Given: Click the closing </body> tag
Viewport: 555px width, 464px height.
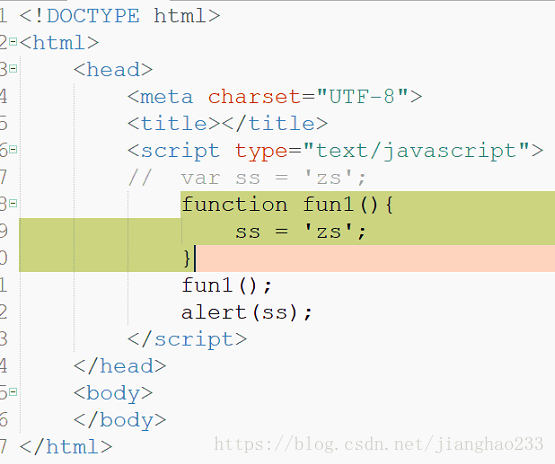Looking at the screenshot, I should point(120,420).
